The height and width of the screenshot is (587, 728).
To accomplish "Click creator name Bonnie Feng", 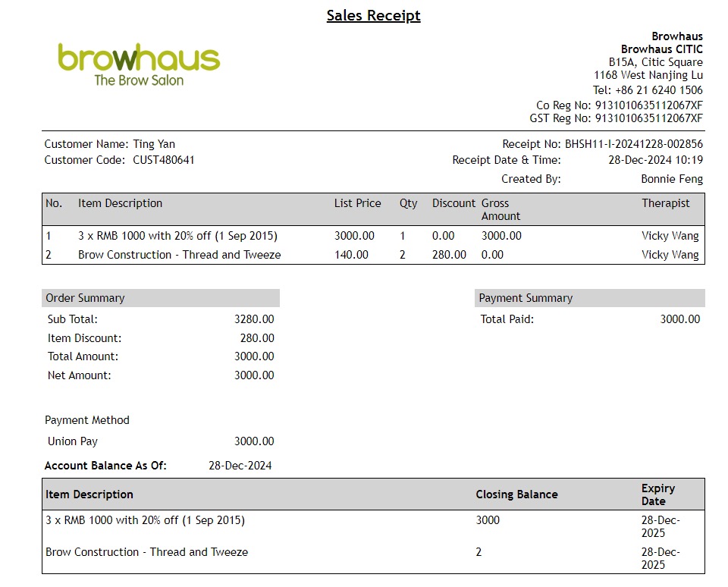I will [x=672, y=179].
